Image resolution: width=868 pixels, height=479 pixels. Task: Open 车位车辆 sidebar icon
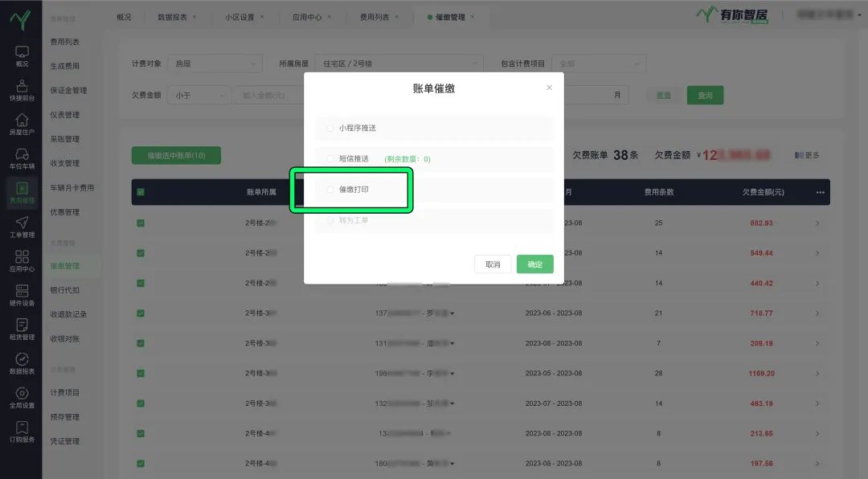point(22,158)
